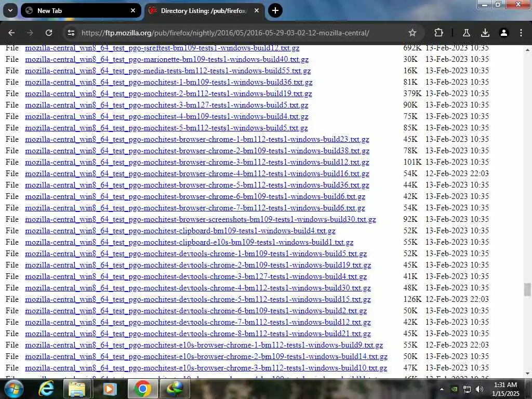Image resolution: width=532 pixels, height=399 pixels.
Task: Open mochitest-devtools-chrome-5 build15 link
Action: point(198,299)
